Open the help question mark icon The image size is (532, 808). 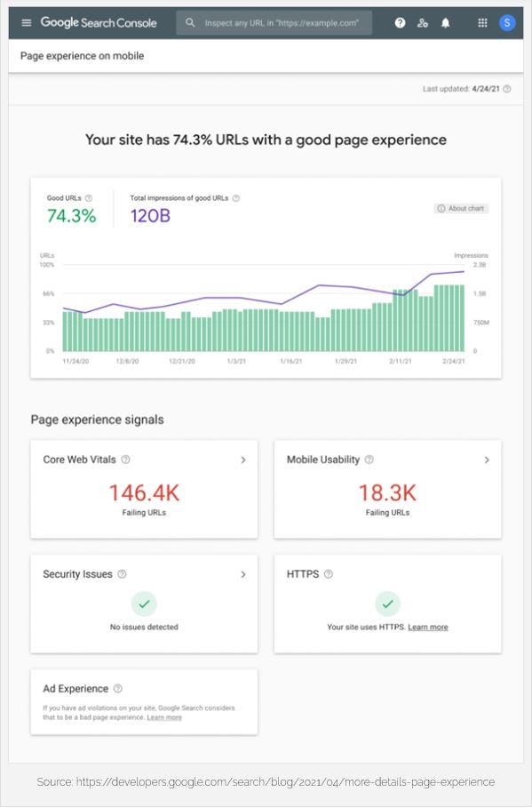(x=400, y=23)
